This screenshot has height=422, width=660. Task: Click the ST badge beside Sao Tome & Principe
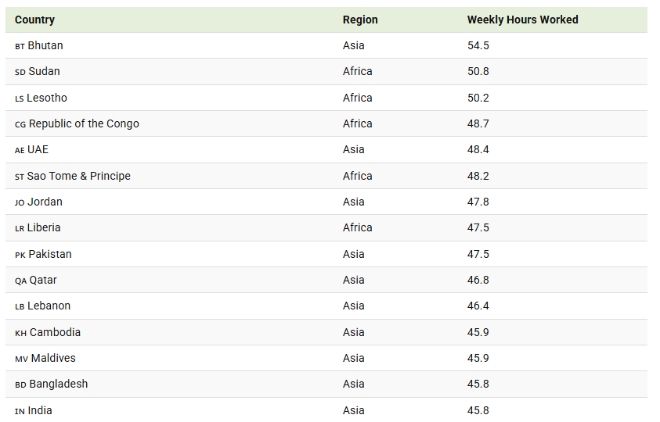point(20,177)
